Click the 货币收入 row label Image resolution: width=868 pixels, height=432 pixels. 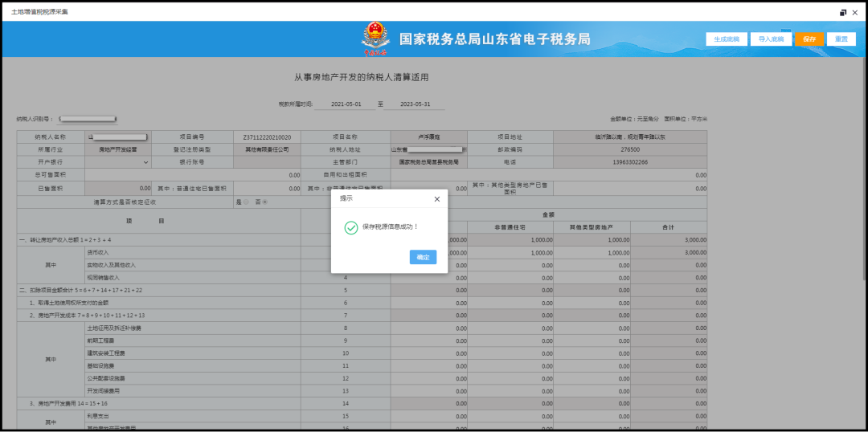click(98, 252)
